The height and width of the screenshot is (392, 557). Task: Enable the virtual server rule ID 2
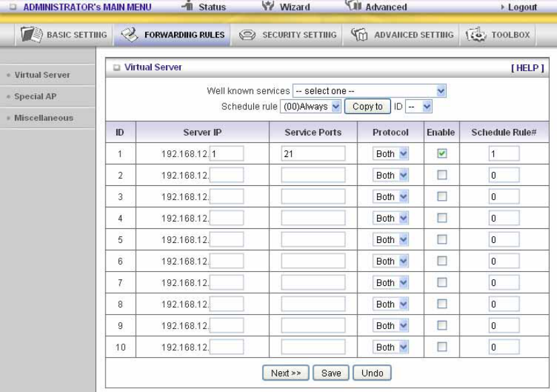(x=442, y=175)
